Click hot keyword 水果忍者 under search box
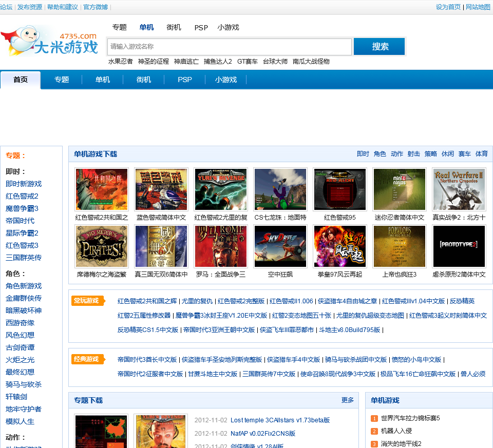This screenshot has width=493, height=448. click(120, 61)
